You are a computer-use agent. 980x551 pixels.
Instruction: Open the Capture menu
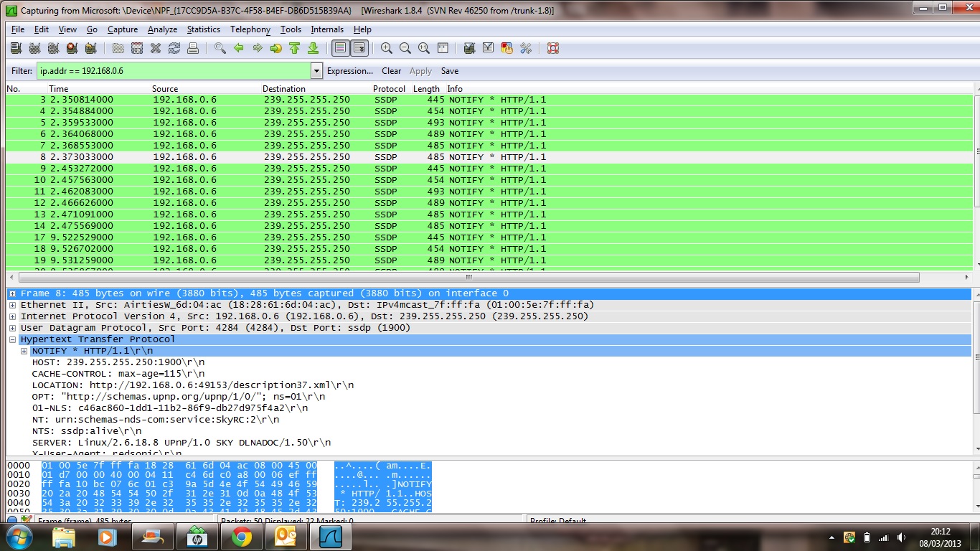click(123, 29)
